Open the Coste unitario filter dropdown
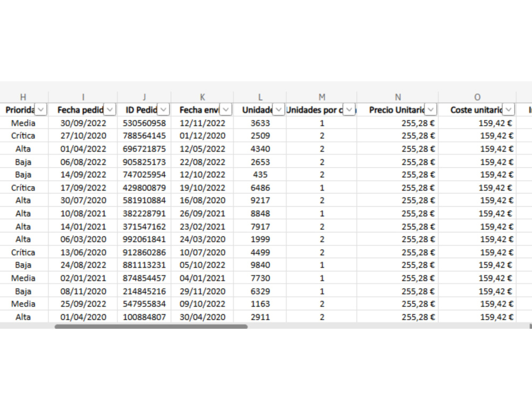The image size is (532, 399). [x=508, y=110]
